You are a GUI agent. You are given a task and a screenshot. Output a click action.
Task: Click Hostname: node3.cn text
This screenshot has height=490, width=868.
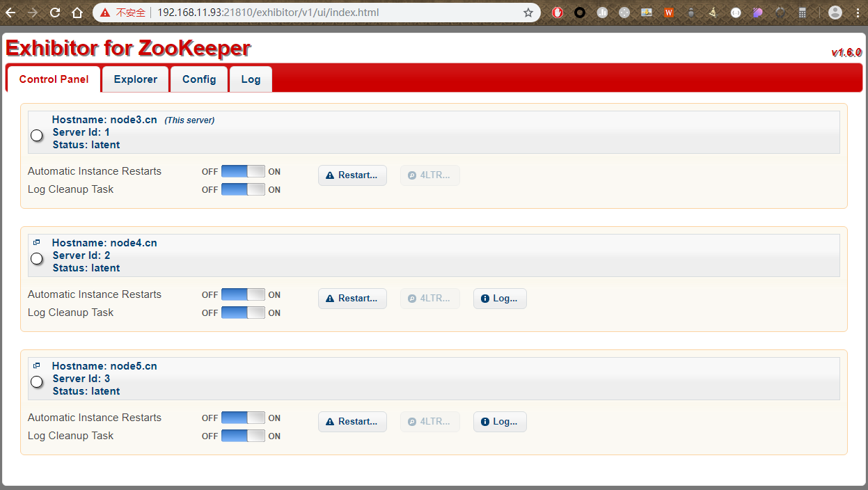pyautogui.click(x=104, y=120)
